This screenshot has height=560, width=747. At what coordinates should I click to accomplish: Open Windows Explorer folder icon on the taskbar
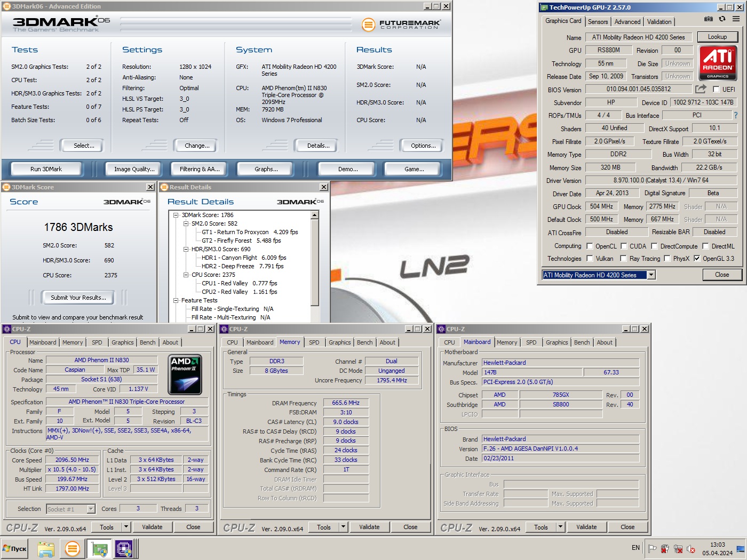click(x=46, y=548)
